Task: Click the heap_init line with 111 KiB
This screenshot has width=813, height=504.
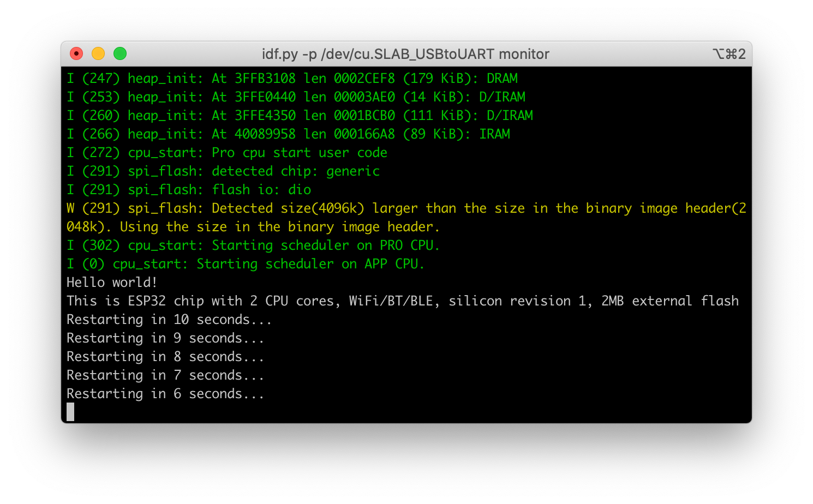Action: coord(300,116)
